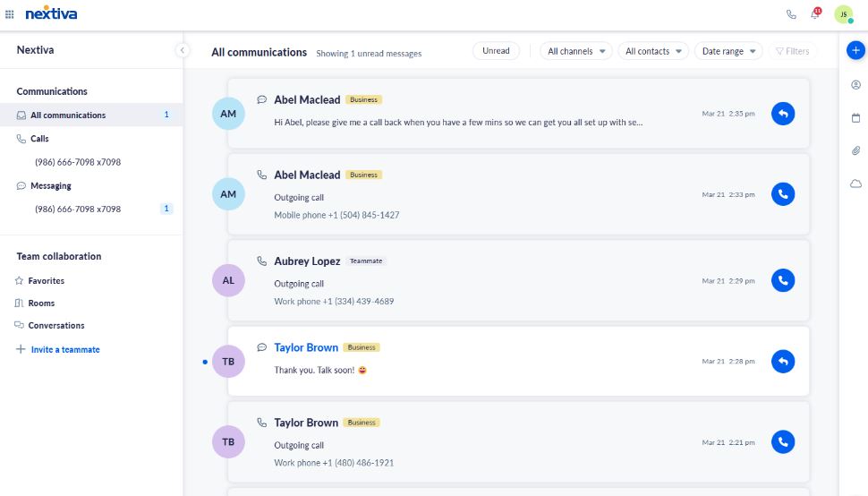Open the contacts icon in right rail

[x=855, y=85]
